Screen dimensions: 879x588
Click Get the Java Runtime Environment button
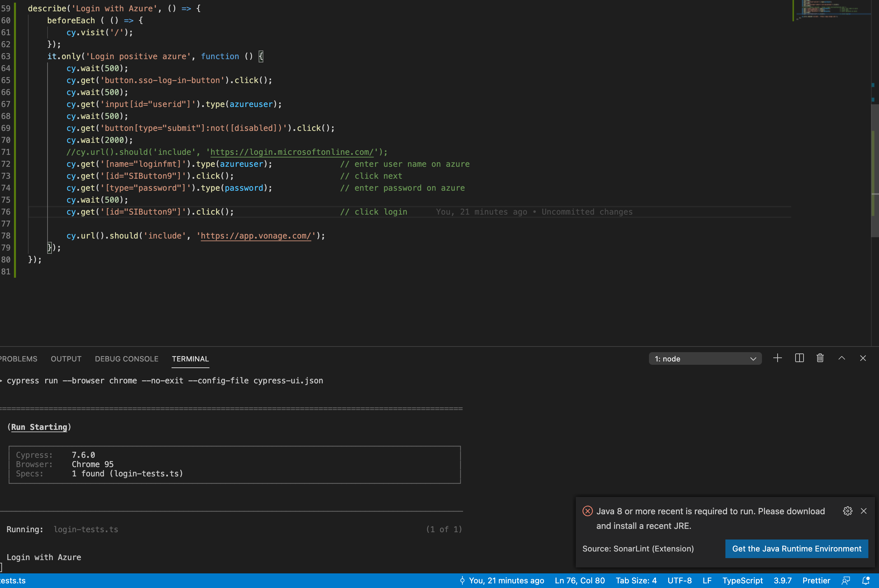pyautogui.click(x=797, y=548)
